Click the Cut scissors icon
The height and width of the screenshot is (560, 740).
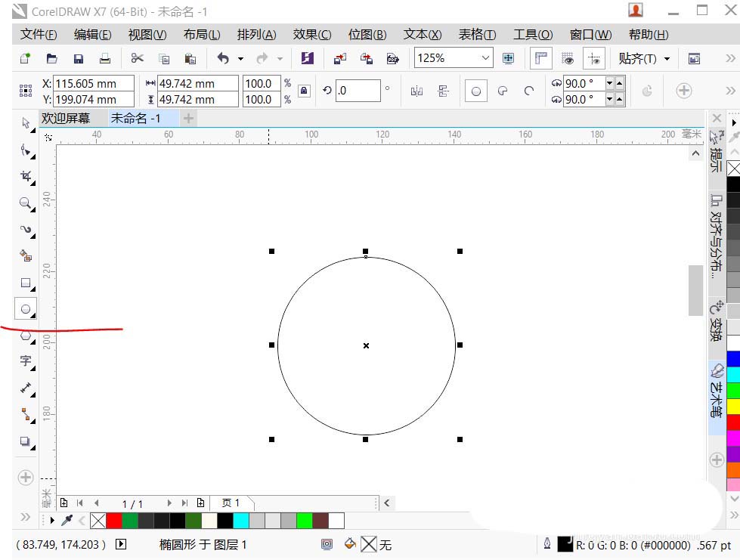point(137,58)
